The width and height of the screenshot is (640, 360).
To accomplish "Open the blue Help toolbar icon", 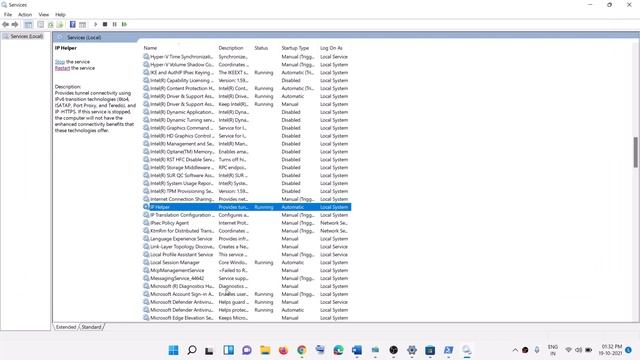I will 73,24.
